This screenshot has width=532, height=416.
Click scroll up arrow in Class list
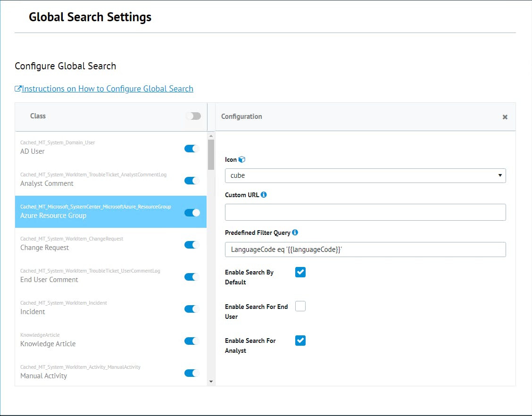(211, 136)
